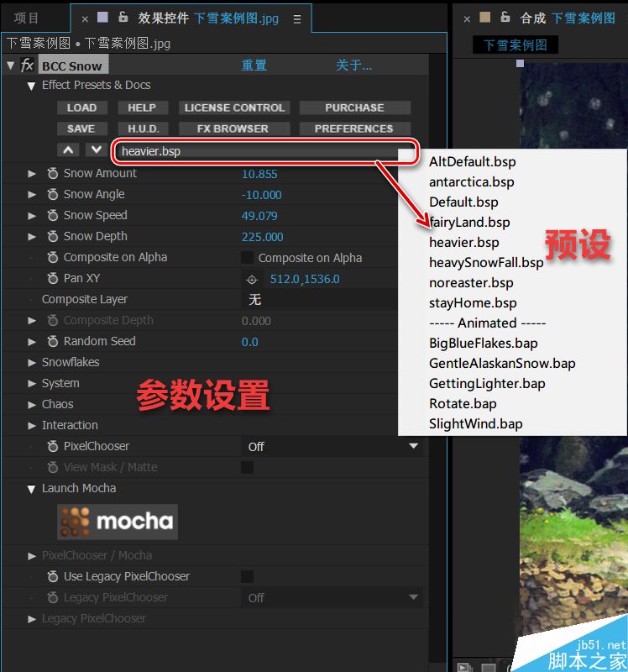Expand the Snow Speed parameter
The width and height of the screenshot is (628, 672).
[32, 216]
